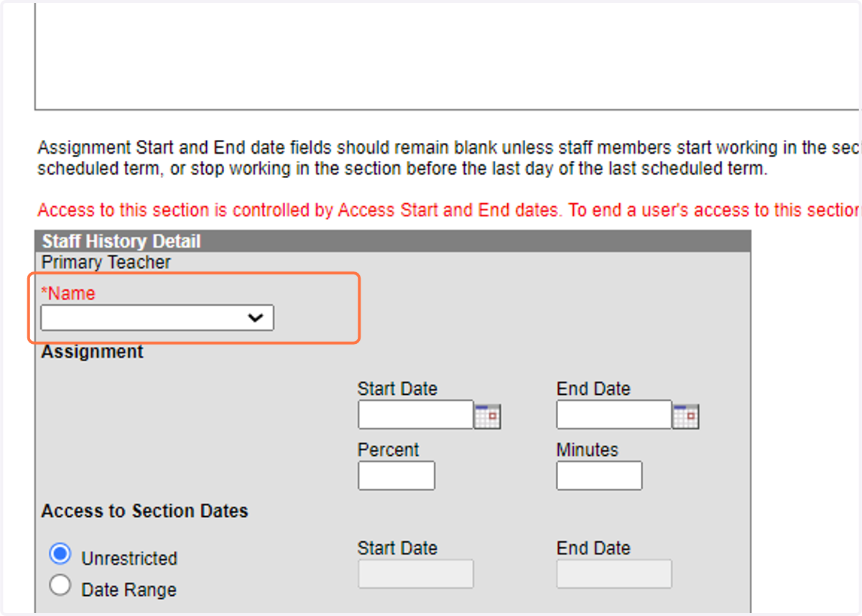Click the disabled Access Start Date field
Image resolution: width=862 pixels, height=616 pixels.
coord(416,574)
